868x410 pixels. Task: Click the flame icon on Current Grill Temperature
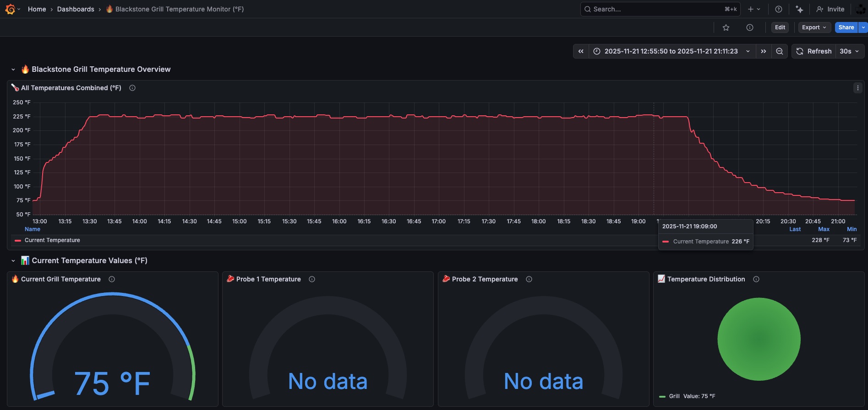[15, 279]
